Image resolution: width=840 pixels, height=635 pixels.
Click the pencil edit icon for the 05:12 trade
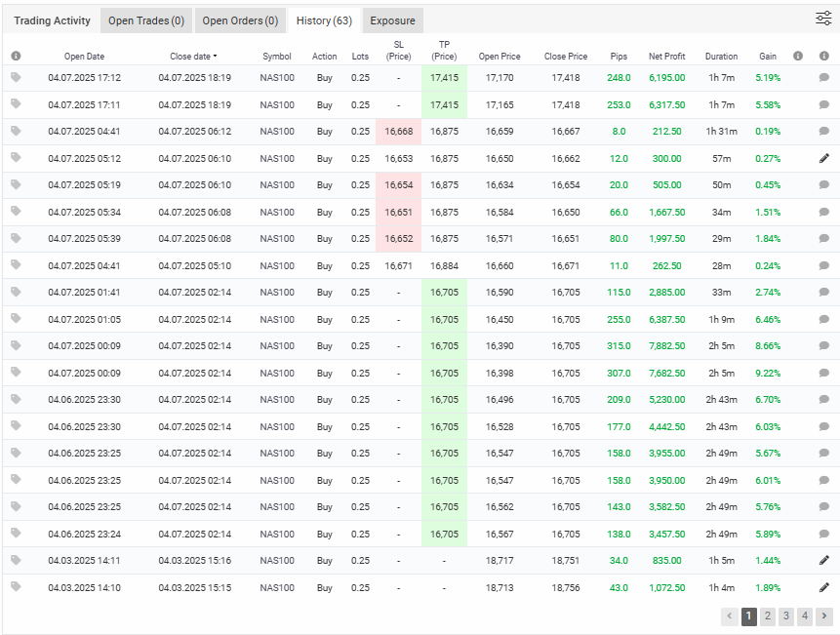[x=823, y=158]
